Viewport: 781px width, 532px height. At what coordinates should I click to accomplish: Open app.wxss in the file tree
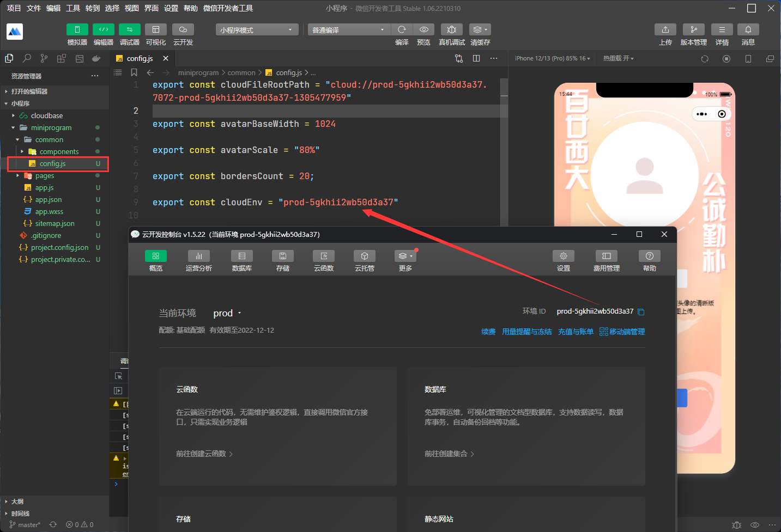[x=55, y=211]
